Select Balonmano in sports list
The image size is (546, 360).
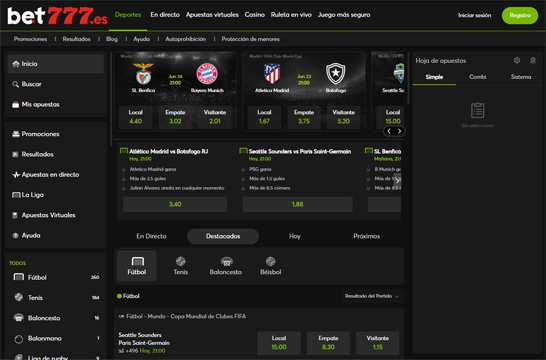click(56, 338)
